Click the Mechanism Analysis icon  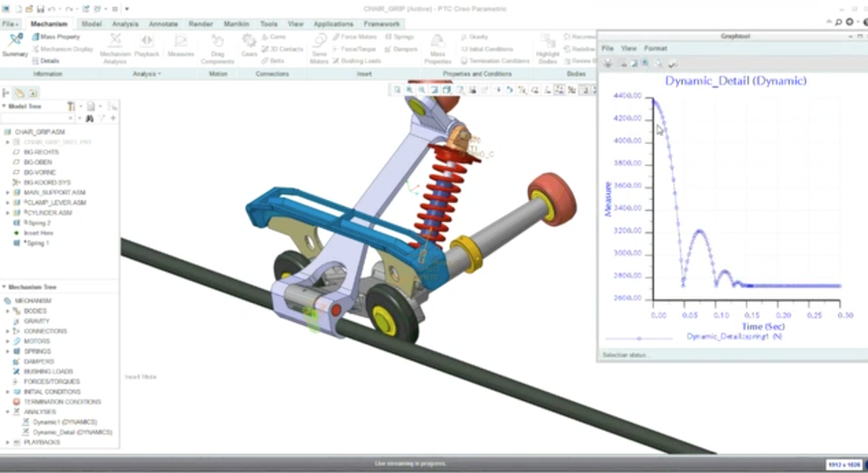[114, 47]
